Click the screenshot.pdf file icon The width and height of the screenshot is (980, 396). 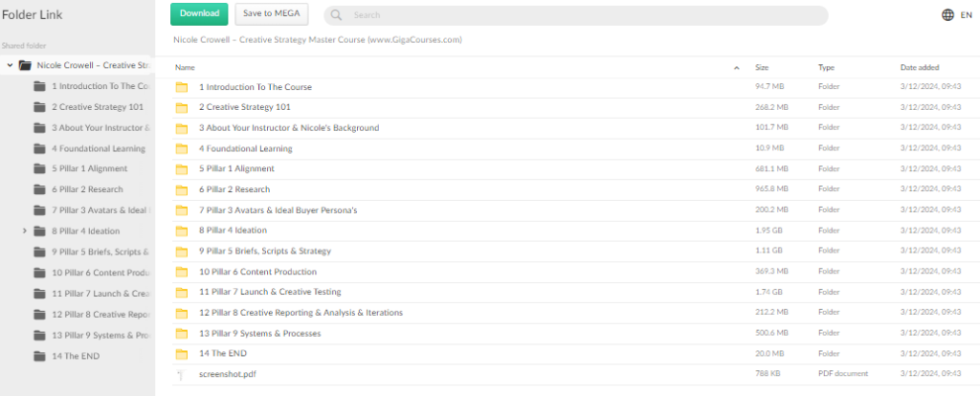click(182, 374)
